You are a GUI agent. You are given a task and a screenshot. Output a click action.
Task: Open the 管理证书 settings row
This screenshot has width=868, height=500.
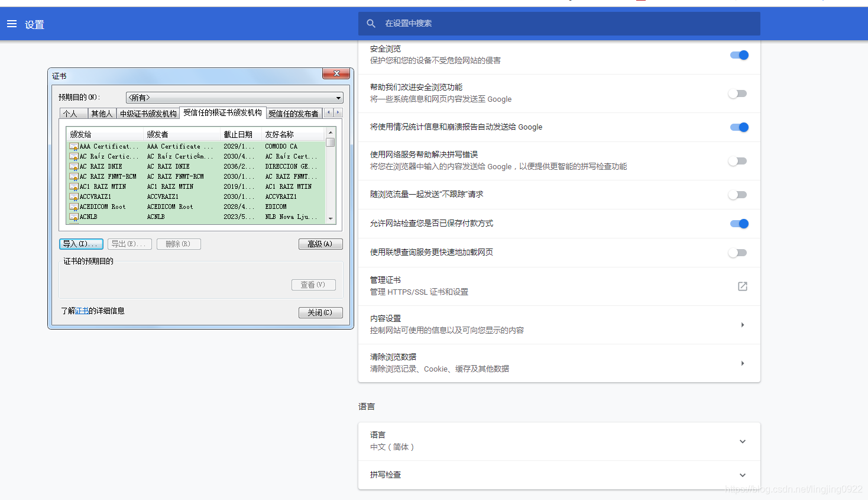pyautogui.click(x=559, y=286)
